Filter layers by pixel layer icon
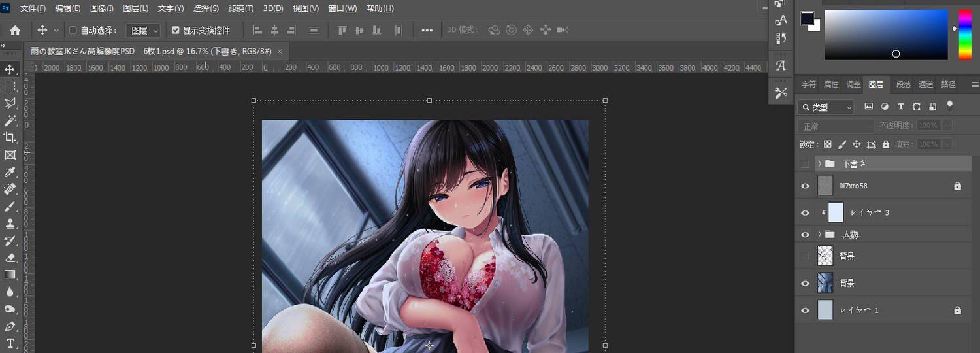 click(869, 107)
